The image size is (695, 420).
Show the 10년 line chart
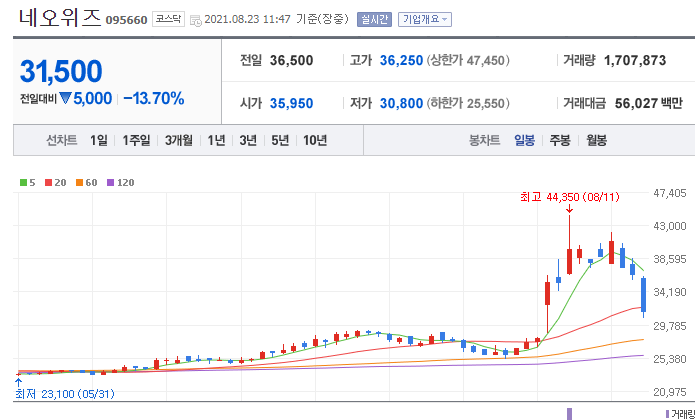point(314,140)
